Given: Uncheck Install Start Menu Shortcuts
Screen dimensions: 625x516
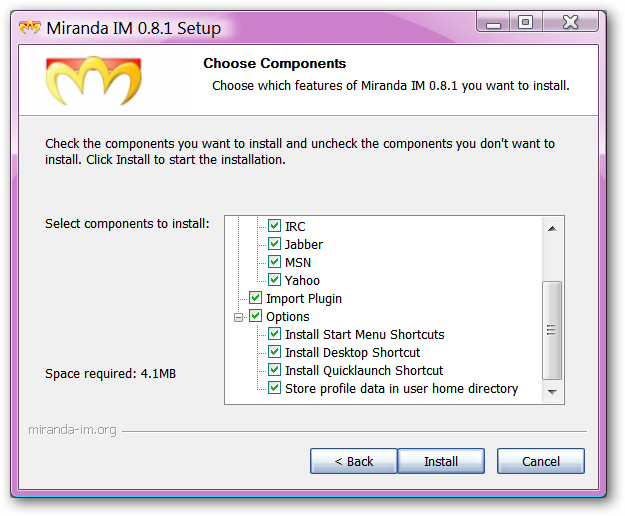Looking at the screenshot, I should pos(274,334).
